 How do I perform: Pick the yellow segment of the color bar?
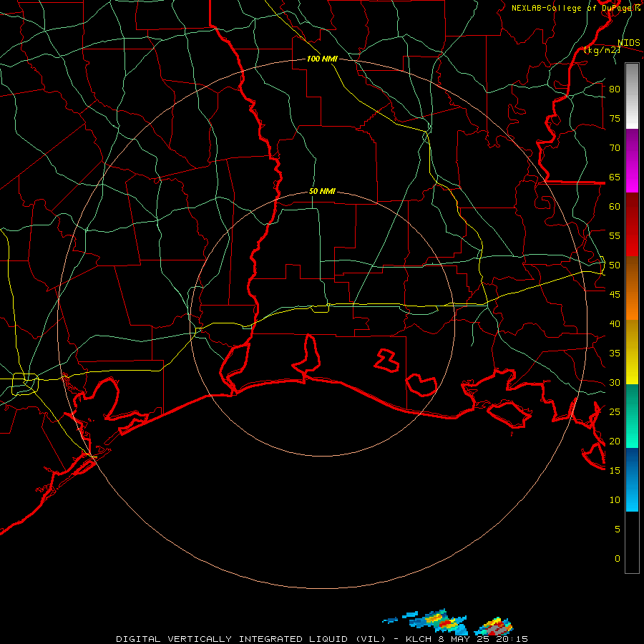(632, 352)
